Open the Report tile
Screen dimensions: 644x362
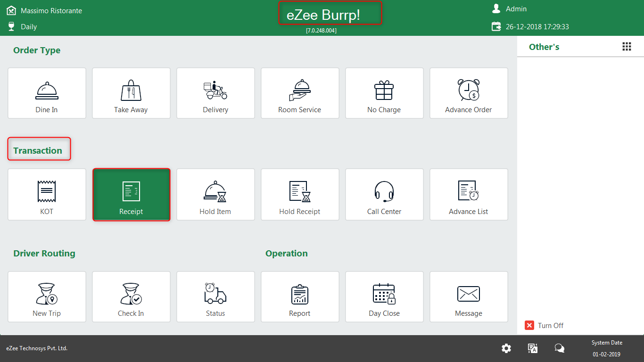(300, 296)
